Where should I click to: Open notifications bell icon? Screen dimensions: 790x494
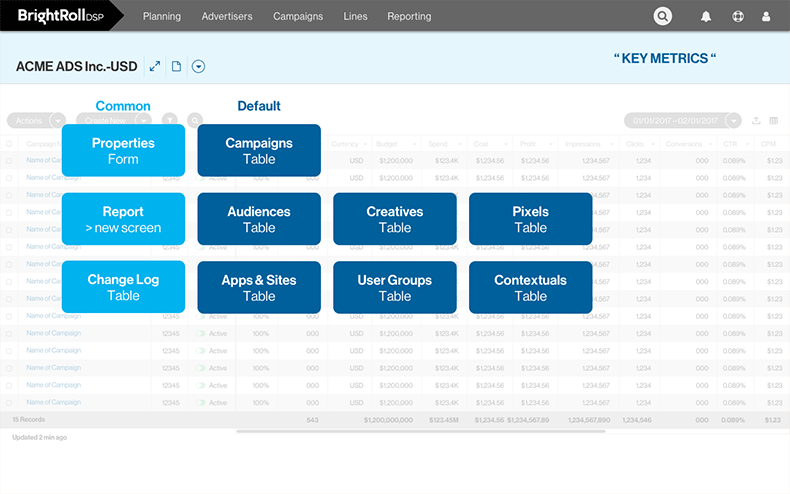point(706,17)
